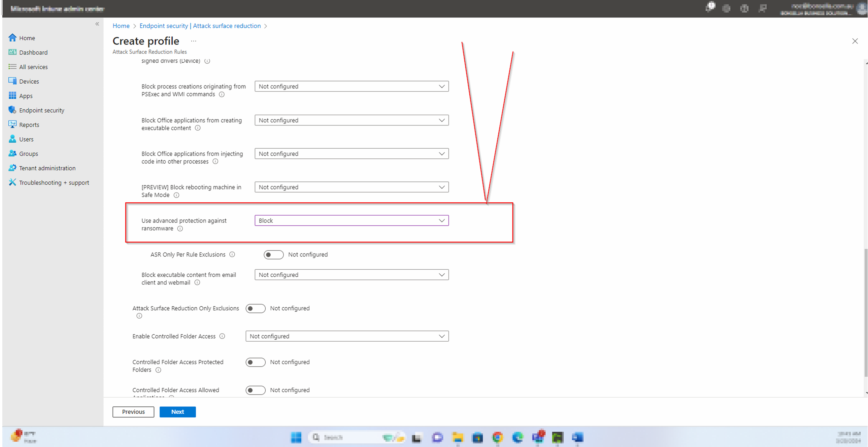Click the Reports icon in sidebar
Image resolution: width=868 pixels, height=447 pixels.
(12, 124)
